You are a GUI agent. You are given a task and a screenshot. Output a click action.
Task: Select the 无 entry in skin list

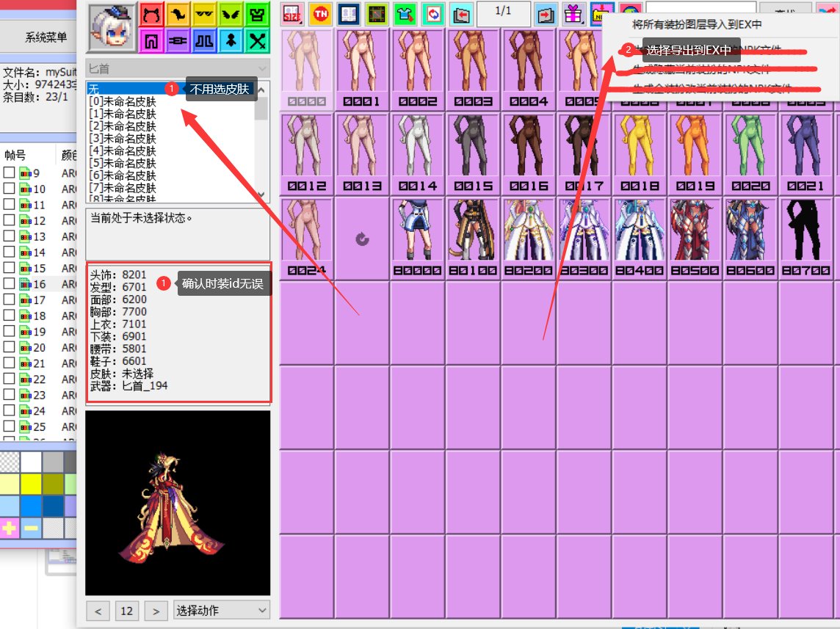click(170, 89)
